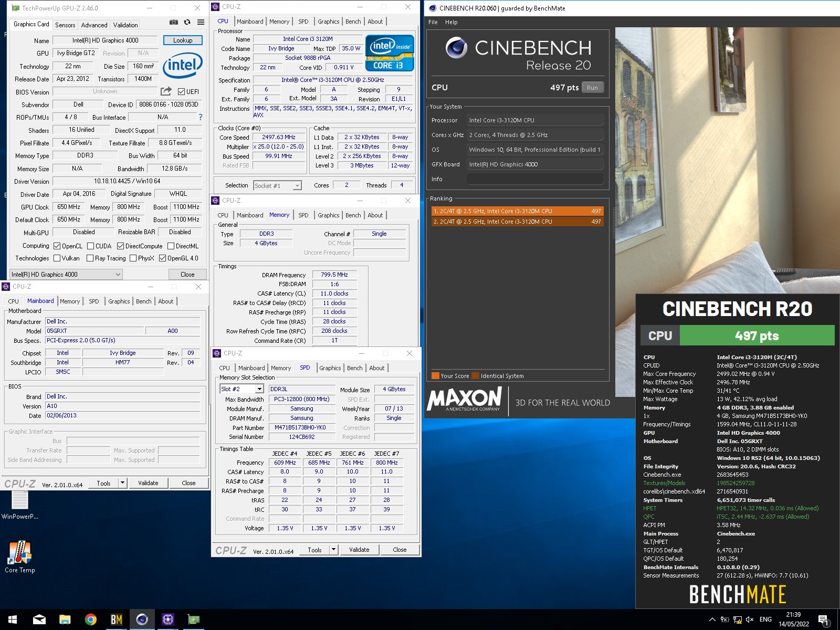This screenshot has width=840, height=630.
Task: Toggle the CUDA checkbox
Action: [x=90, y=246]
